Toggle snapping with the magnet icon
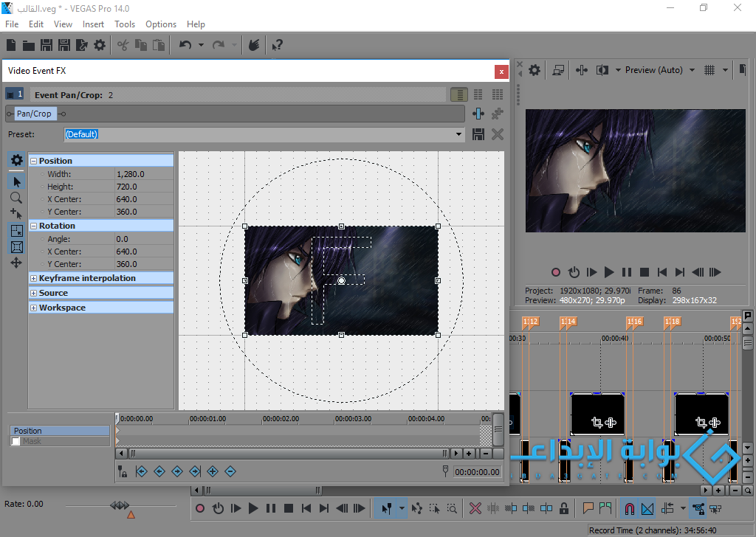This screenshot has height=537, width=756. (630, 508)
